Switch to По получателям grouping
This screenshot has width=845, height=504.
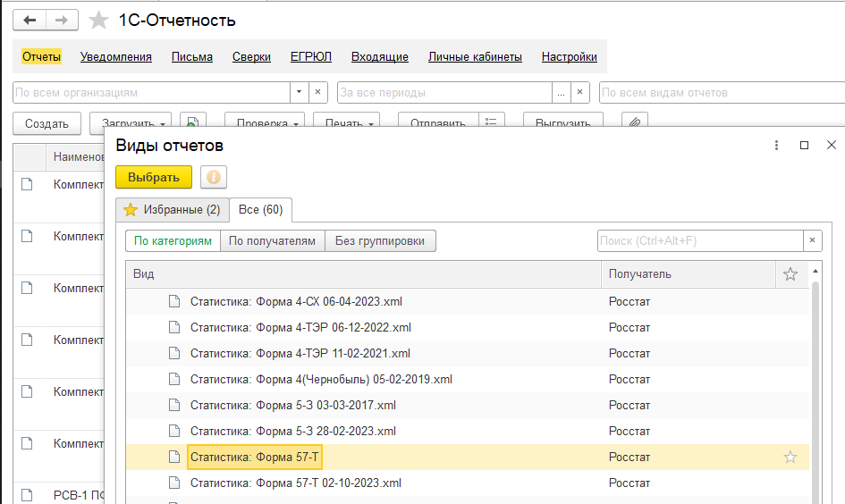(272, 240)
